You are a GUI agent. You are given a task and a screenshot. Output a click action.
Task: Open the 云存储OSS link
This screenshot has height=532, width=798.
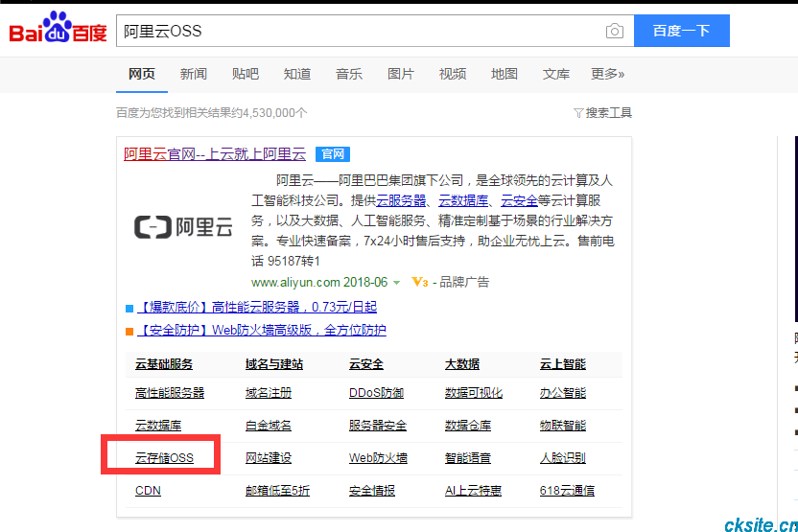[x=164, y=458]
